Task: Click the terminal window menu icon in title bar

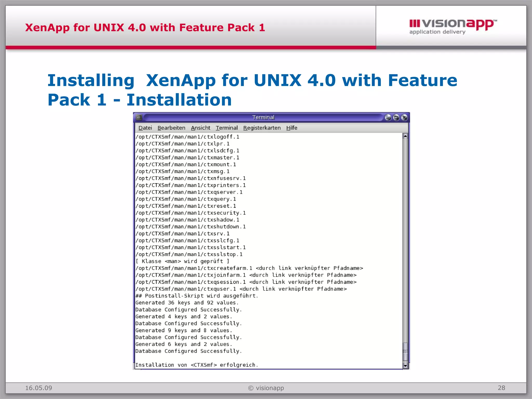Action: click(x=139, y=117)
